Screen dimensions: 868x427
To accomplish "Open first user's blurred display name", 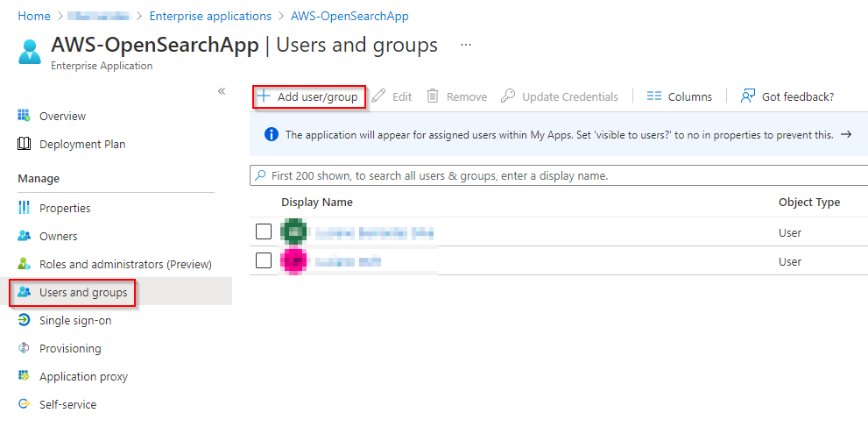I will pos(374,232).
